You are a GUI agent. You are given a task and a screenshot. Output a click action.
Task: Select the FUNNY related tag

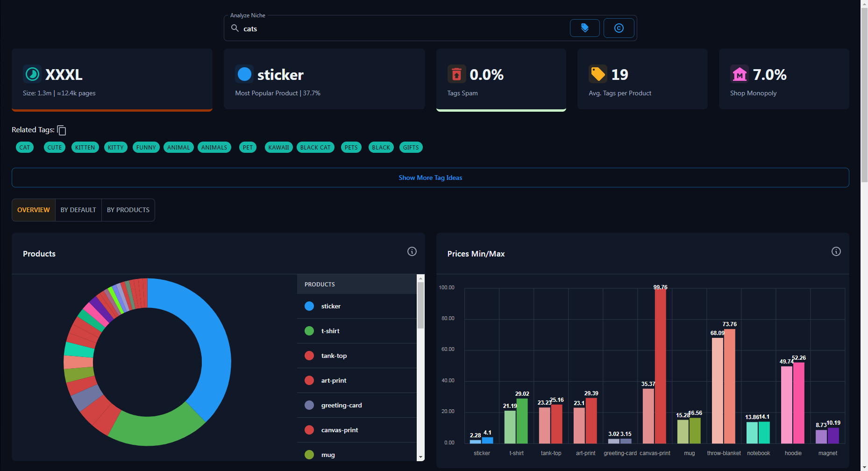click(146, 148)
